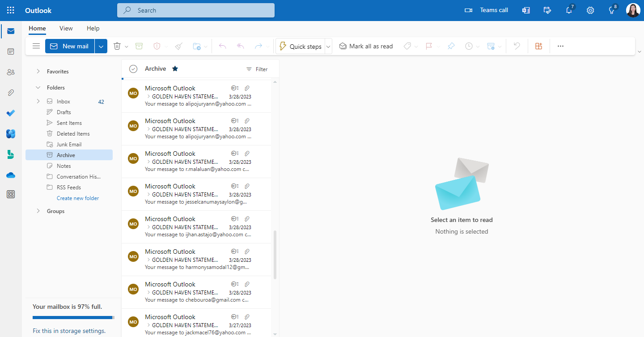Image resolution: width=644 pixels, height=337 pixels.
Task: Collapse the Folders section
Action: [x=38, y=87]
